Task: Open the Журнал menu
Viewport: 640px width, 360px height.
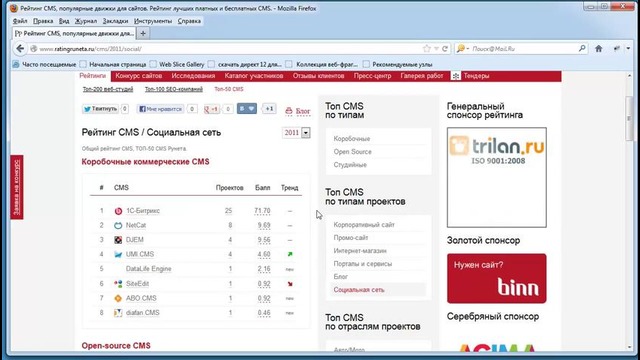Action: click(x=86, y=21)
